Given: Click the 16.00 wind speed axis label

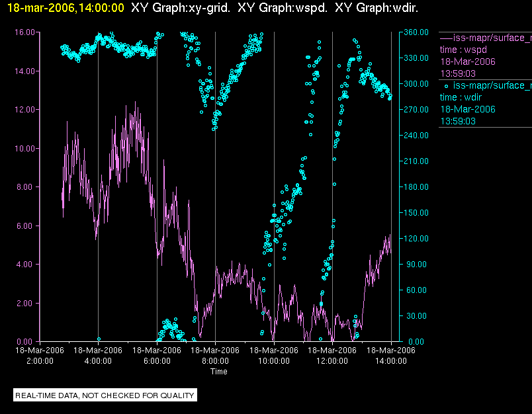Looking at the screenshot, I should click(x=24, y=32).
